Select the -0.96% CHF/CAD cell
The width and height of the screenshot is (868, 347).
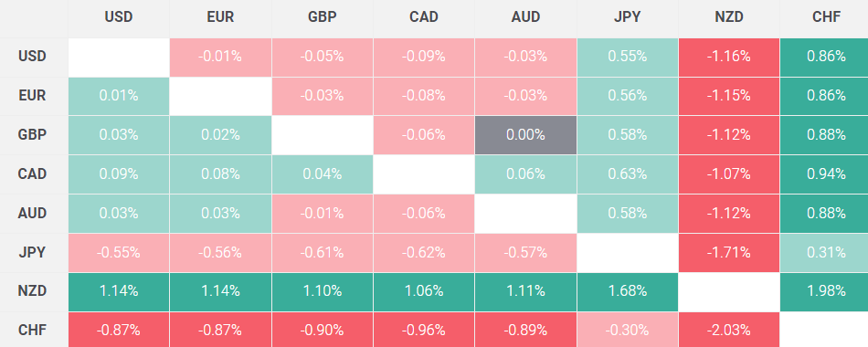(423, 331)
